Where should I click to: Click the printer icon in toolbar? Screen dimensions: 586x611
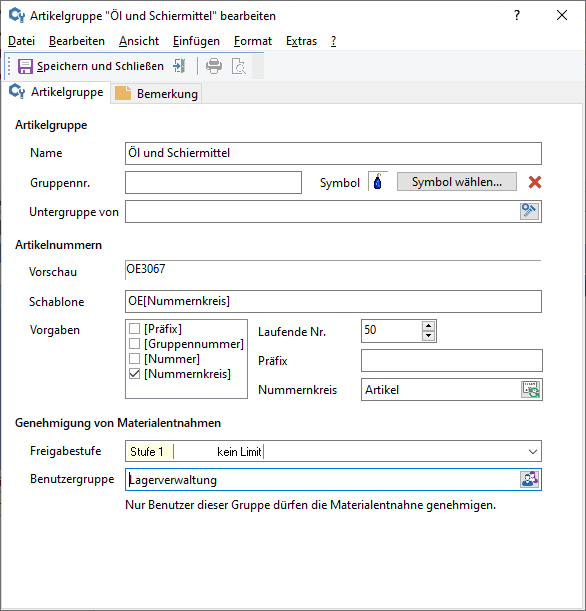(214, 66)
